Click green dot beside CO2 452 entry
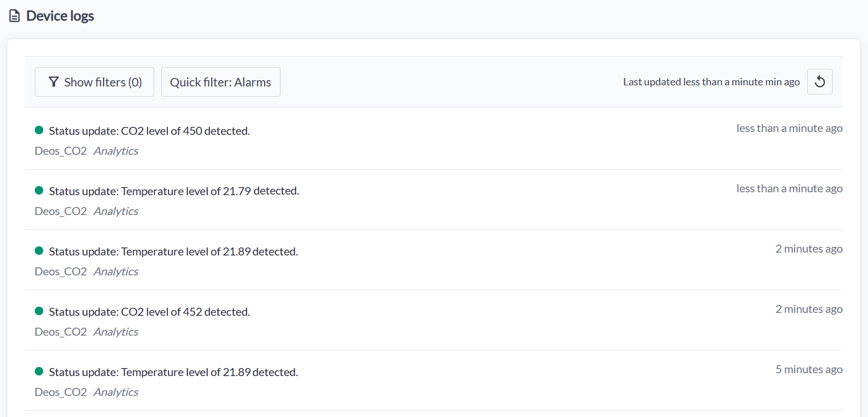 click(39, 311)
